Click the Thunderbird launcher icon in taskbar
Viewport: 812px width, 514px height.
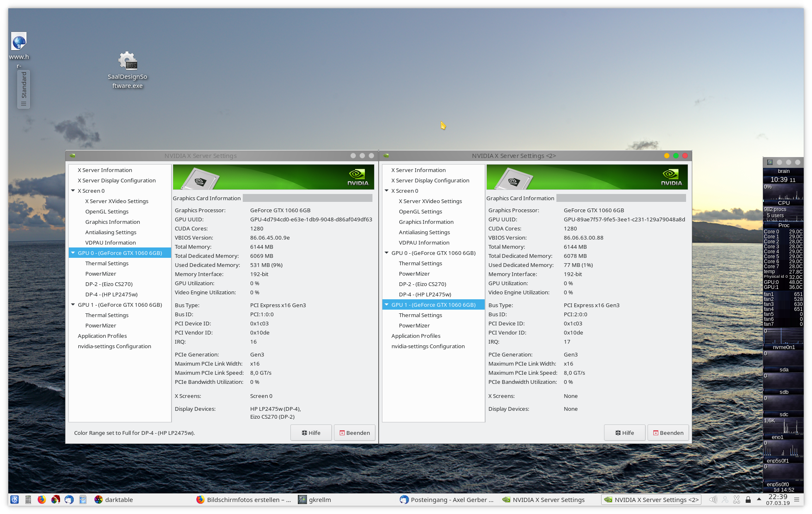pos(69,499)
